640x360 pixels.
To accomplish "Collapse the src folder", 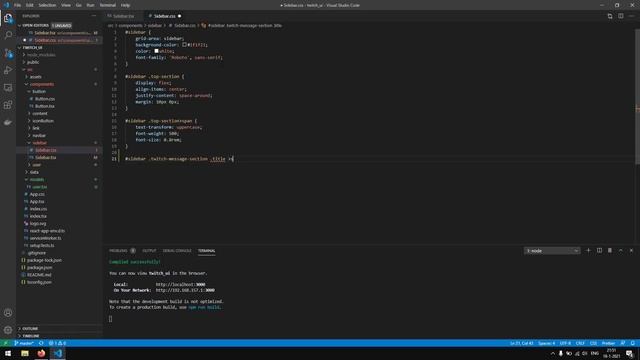I will point(29,69).
